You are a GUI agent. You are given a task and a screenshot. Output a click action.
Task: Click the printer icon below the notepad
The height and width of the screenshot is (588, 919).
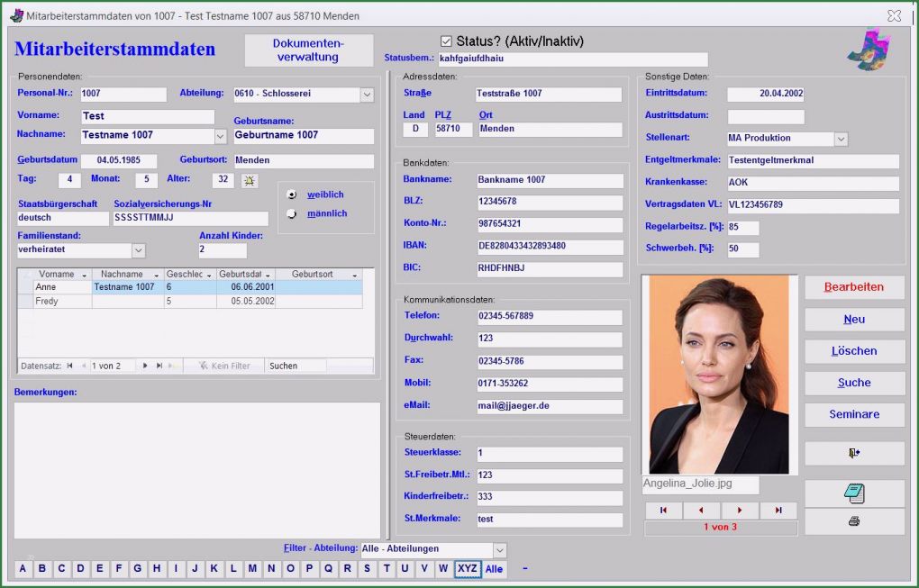click(853, 521)
